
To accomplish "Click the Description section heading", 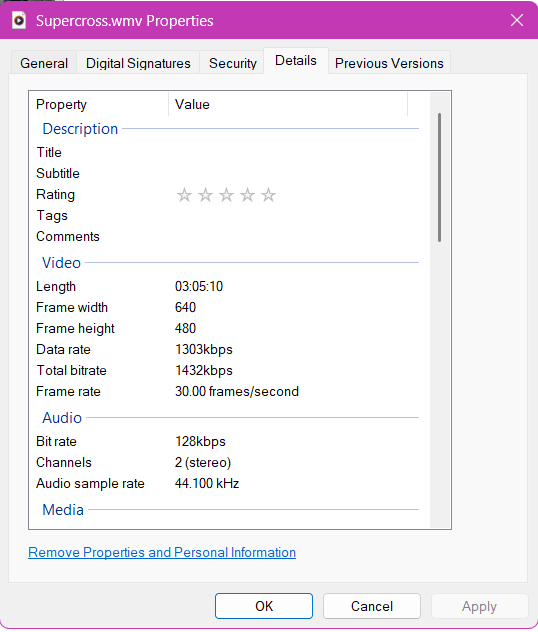I will [80, 129].
